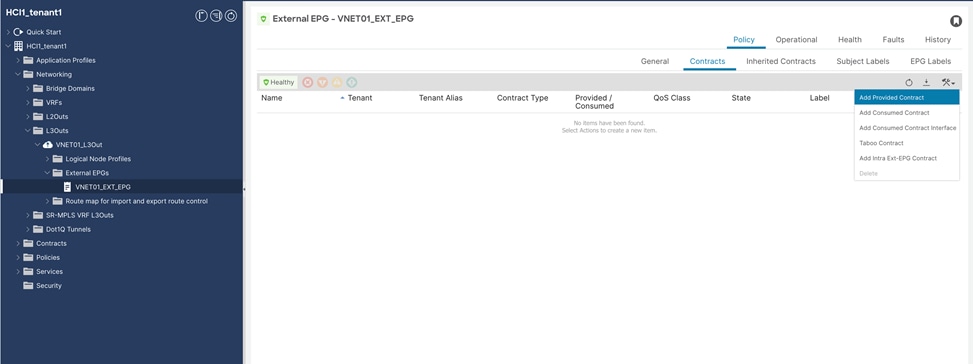Sort table by Contract Type column
Image resolution: width=973 pixels, height=364 pixels.
522,98
